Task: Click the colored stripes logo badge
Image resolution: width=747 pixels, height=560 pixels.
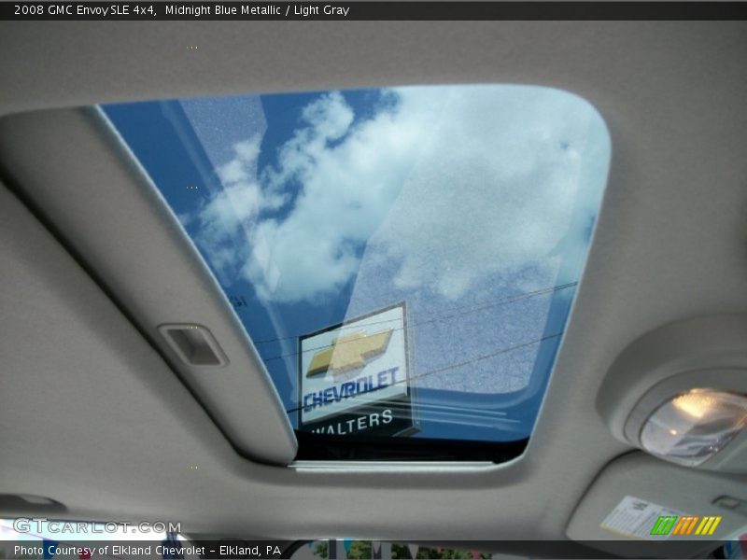Action: coord(685,525)
